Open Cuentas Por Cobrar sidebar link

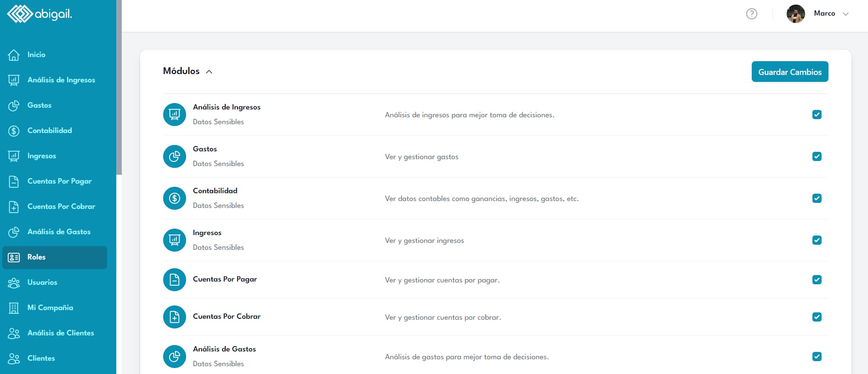pyautogui.click(x=62, y=207)
